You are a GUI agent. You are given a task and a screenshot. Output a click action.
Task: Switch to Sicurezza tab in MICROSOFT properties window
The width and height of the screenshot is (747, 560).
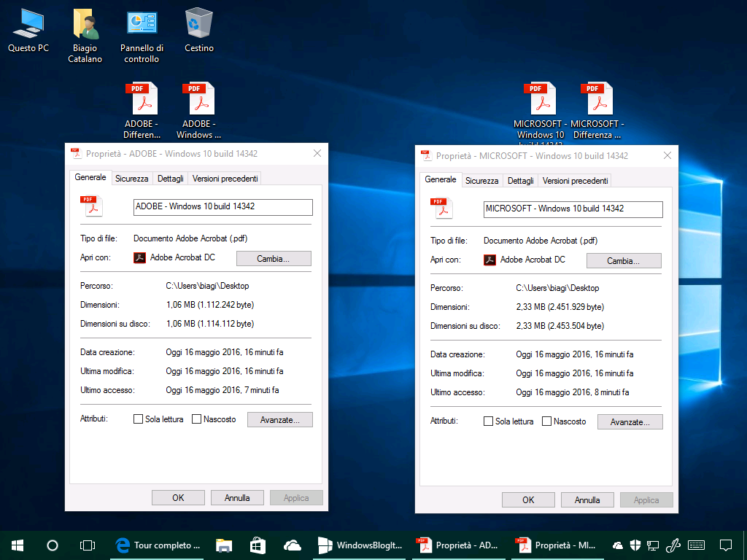481,181
